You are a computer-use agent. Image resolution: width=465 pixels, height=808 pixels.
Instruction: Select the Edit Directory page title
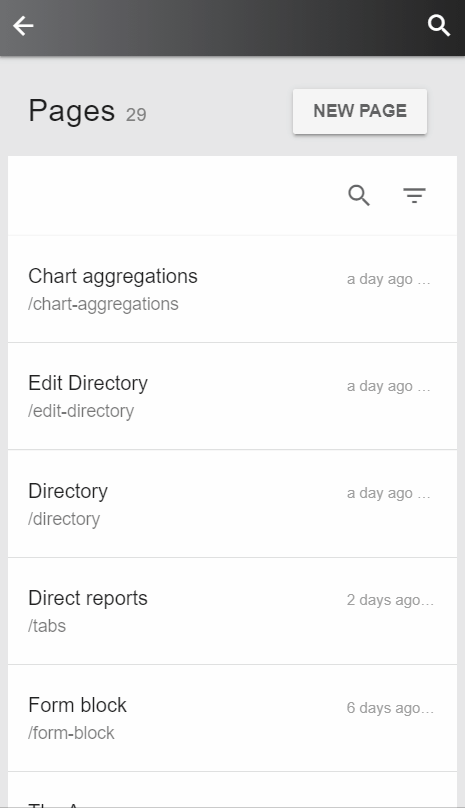click(88, 383)
